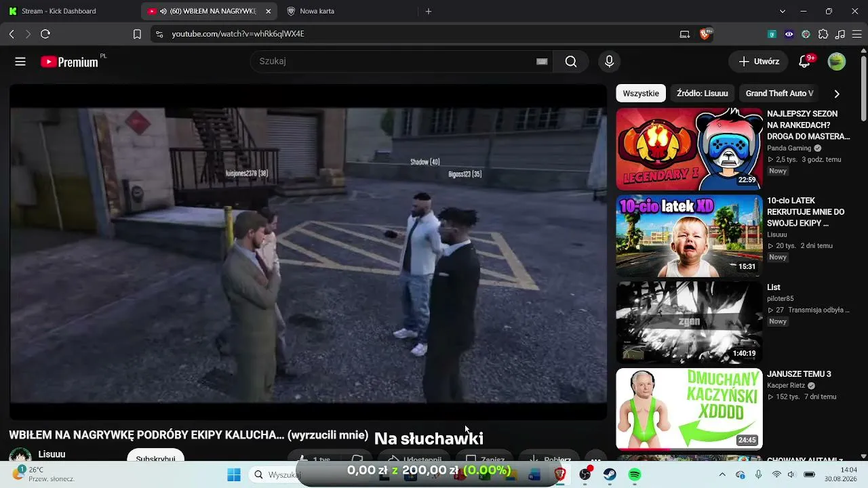Open the Lisuuu channel avatar
Image resolution: width=868 pixels, height=488 pixels.
(x=20, y=455)
